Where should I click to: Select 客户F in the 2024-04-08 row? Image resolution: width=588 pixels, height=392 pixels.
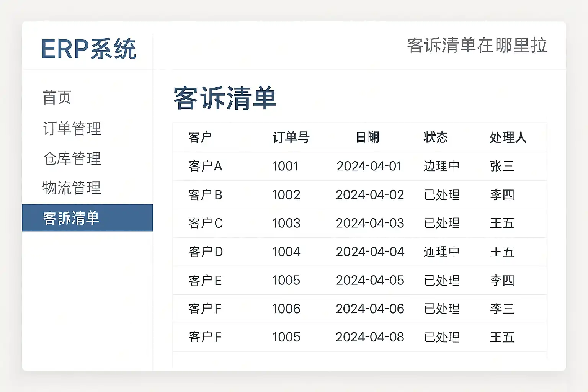(x=205, y=337)
